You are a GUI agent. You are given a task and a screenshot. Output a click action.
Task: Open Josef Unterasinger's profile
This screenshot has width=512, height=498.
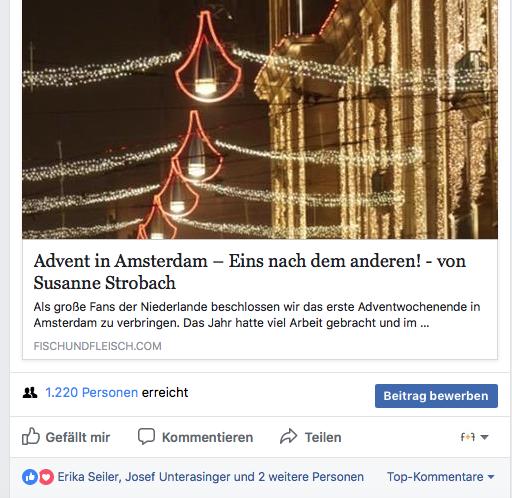point(178,477)
